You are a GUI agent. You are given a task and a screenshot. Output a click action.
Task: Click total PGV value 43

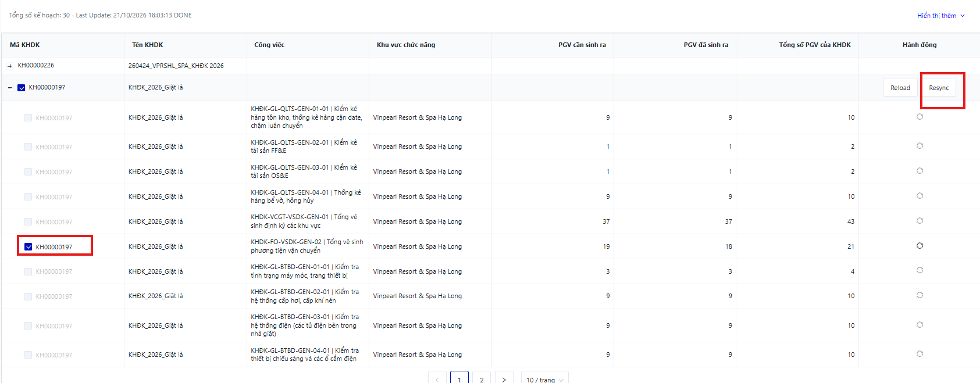point(851,221)
